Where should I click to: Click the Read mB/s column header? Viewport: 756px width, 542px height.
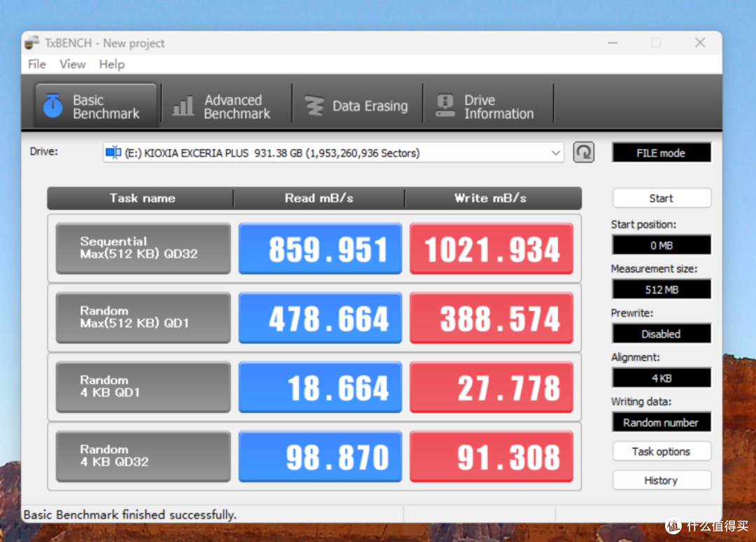click(318, 198)
